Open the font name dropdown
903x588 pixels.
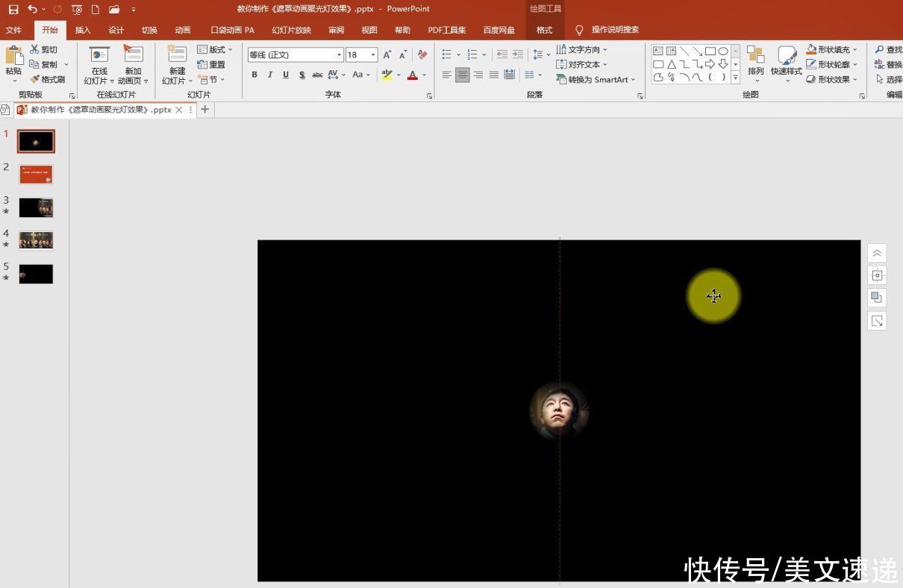338,54
